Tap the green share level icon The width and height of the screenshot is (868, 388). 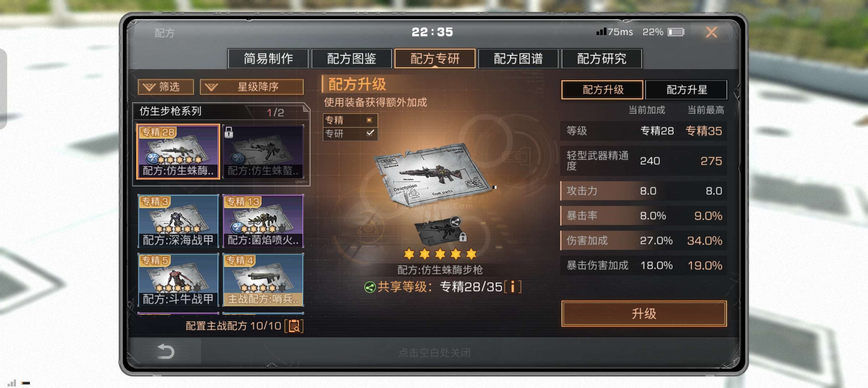(x=369, y=287)
